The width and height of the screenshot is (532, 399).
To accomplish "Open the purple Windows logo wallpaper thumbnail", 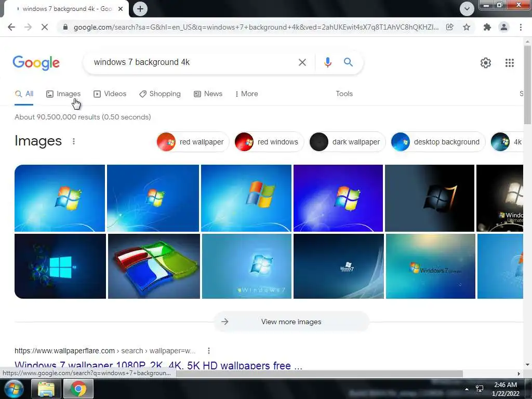I will [x=338, y=198].
